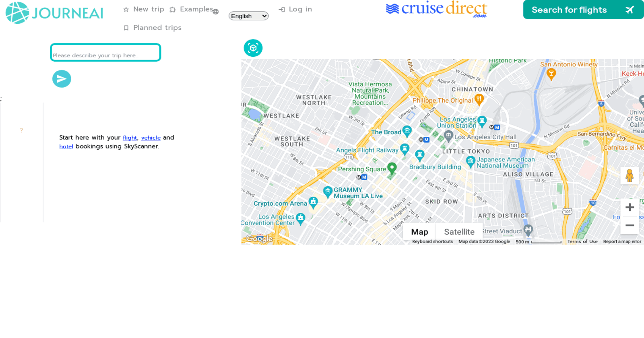Image resolution: width=644 pixels, height=338 pixels.
Task: Select Philippe The Original restaurant marker
Action: tap(479, 99)
